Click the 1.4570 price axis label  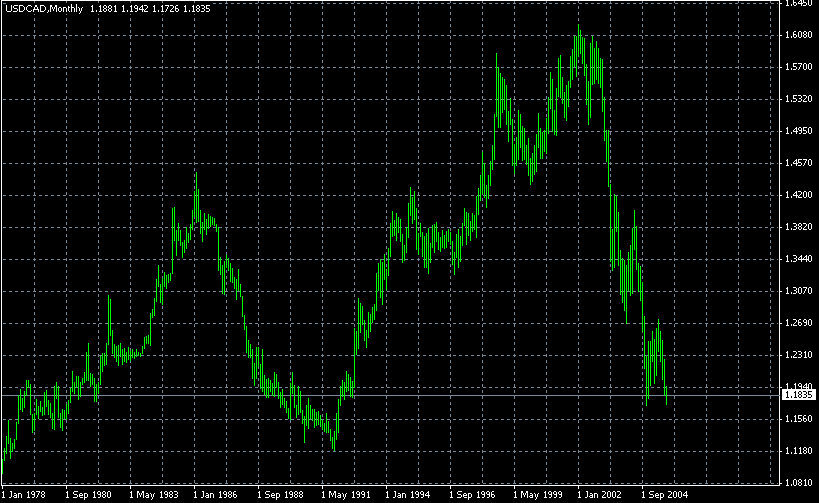pos(799,163)
